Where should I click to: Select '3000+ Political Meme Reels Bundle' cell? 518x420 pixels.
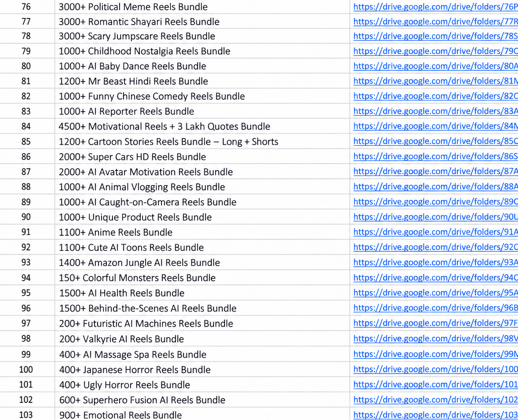pos(202,7)
